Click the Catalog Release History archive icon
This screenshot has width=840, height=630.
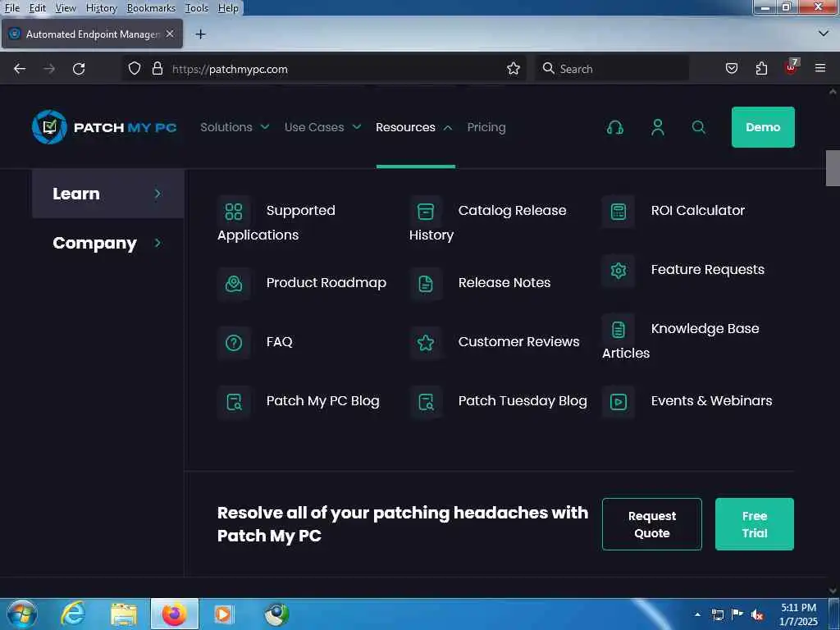click(426, 211)
